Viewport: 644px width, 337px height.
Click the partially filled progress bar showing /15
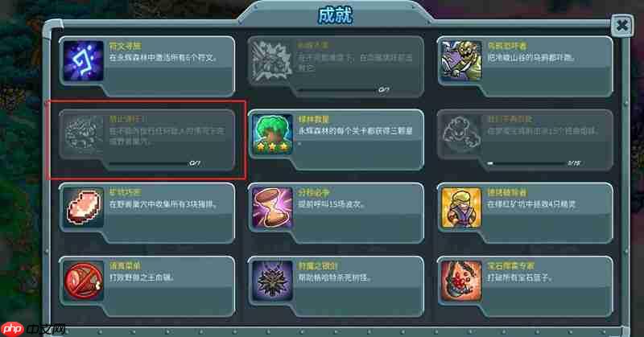coord(526,163)
